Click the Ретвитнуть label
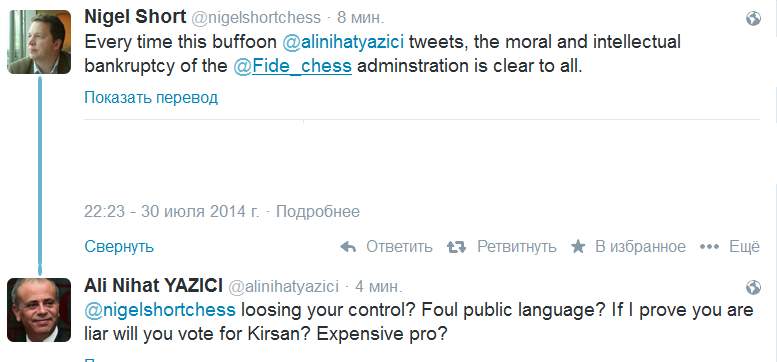The height and width of the screenshot is (362, 777). 517,247
